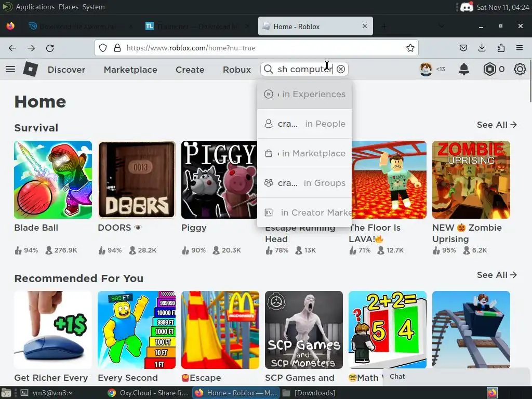
Task: Open the Firefox application menu
Action: pyautogui.click(x=520, y=48)
